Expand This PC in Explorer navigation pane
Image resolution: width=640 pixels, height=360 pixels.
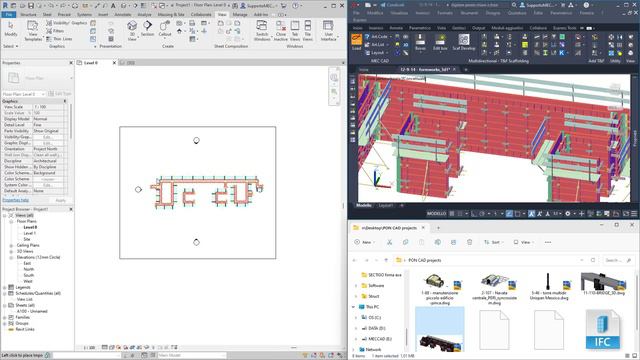pyautogui.click(x=353, y=307)
